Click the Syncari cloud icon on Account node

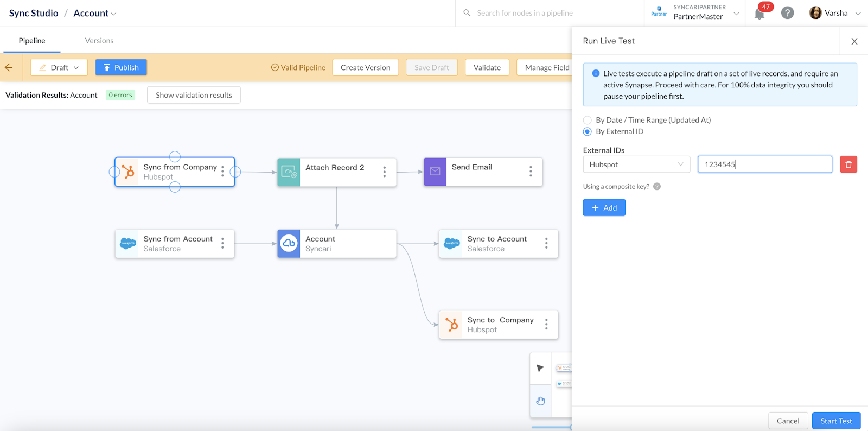tap(289, 243)
